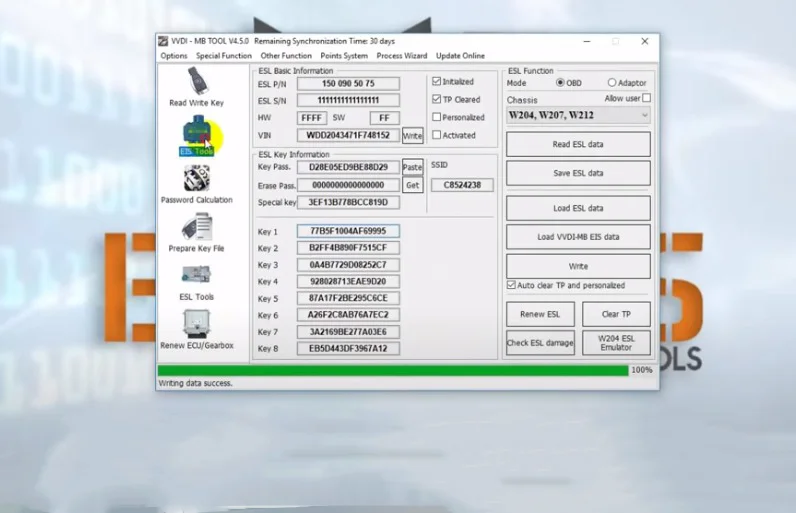Click the 100% progress label
The image size is (796, 513).
(642, 370)
